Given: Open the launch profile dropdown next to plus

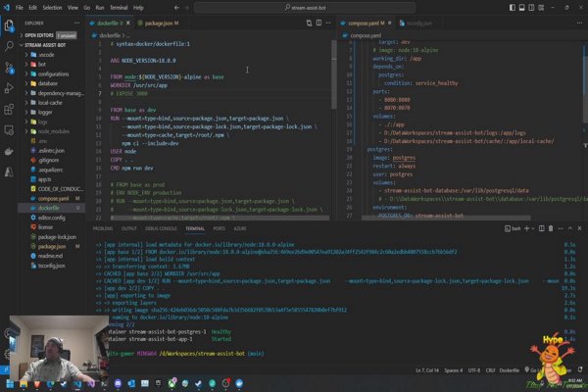Looking at the screenshot, I should point(533,228).
